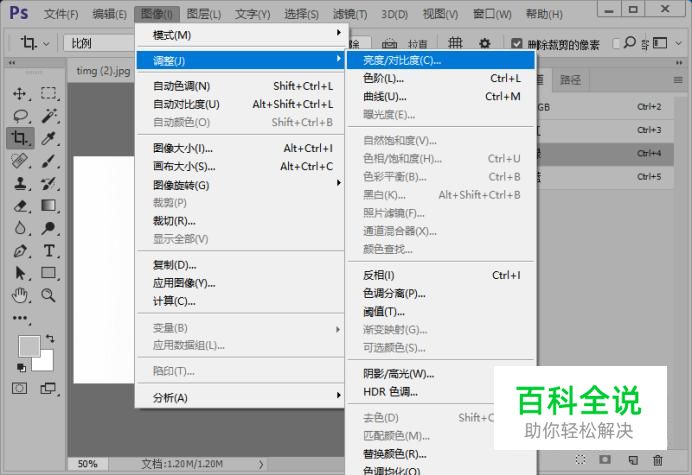Select the Rectangle shape tool
Image resolution: width=692 pixels, height=475 pixels.
(x=49, y=273)
